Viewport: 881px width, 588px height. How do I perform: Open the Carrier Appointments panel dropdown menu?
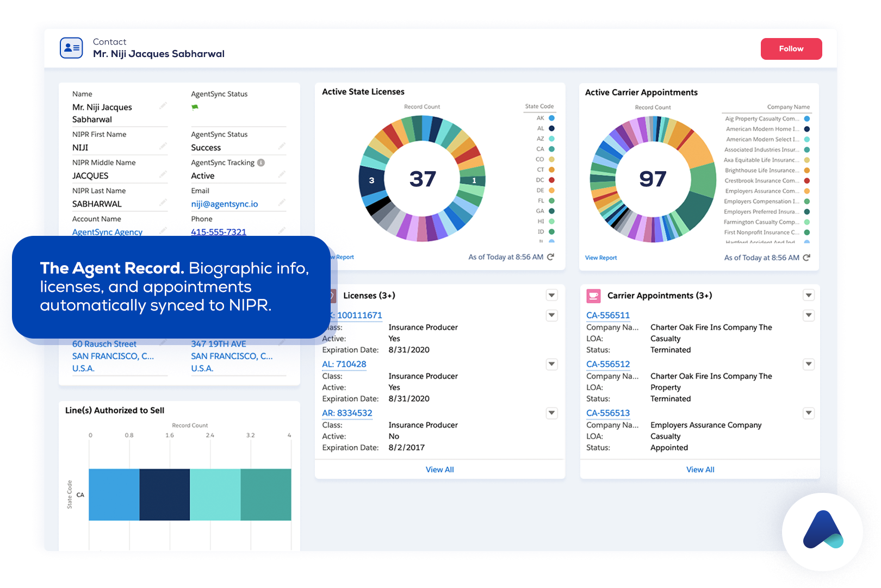pyautogui.click(x=809, y=295)
